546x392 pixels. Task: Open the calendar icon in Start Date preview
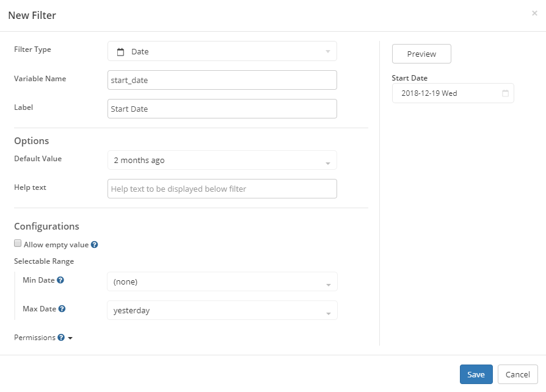tap(505, 93)
